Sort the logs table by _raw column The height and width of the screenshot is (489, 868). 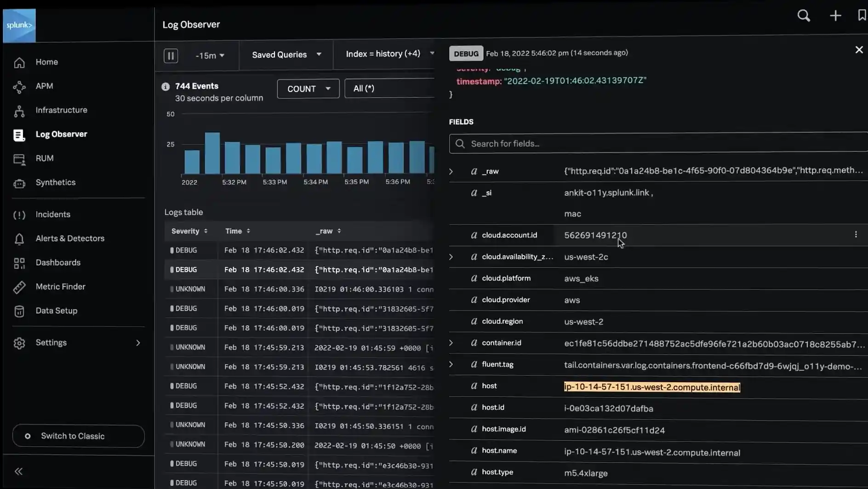(328, 231)
